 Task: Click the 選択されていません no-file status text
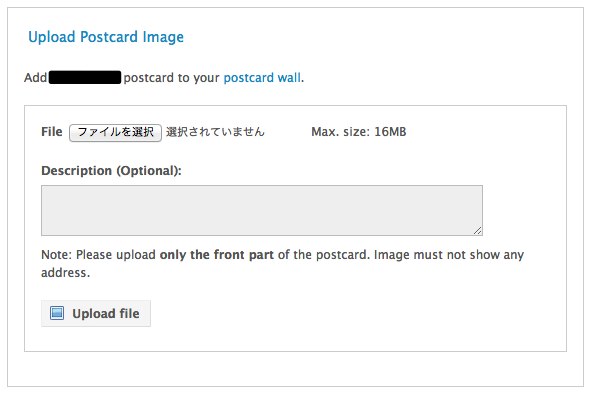(x=215, y=132)
